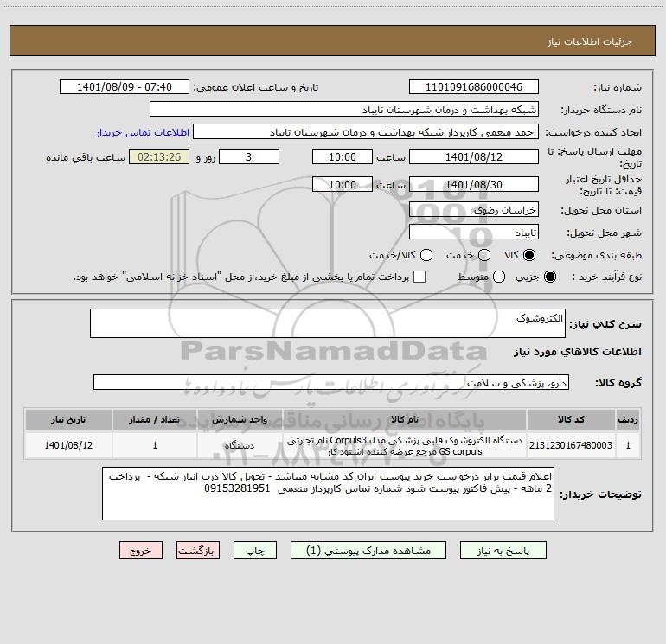666x644 pixels.
Task: Click the days remaining field showing 3
Action: click(249, 156)
